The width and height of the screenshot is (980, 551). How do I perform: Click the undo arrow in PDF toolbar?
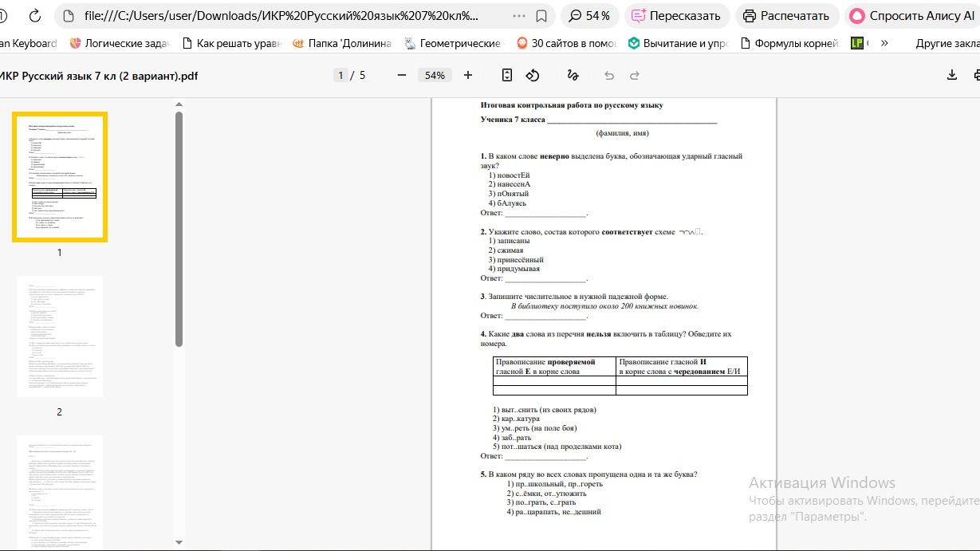click(609, 75)
